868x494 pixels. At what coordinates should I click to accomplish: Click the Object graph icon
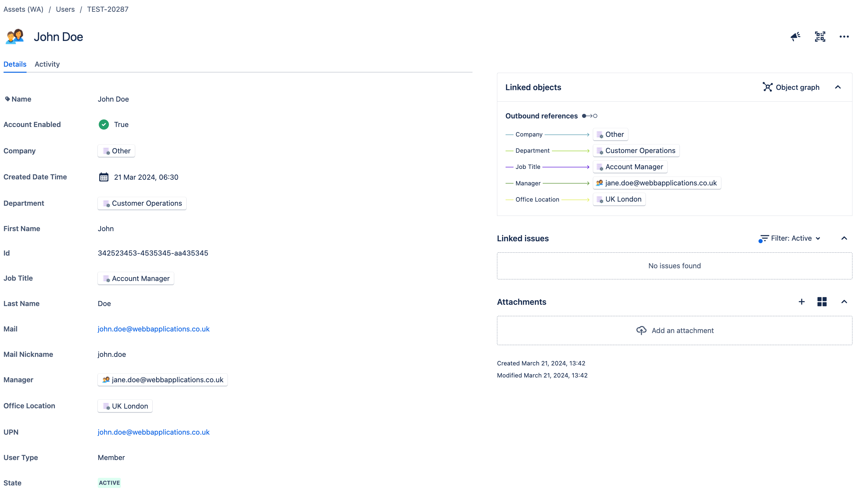(x=767, y=87)
